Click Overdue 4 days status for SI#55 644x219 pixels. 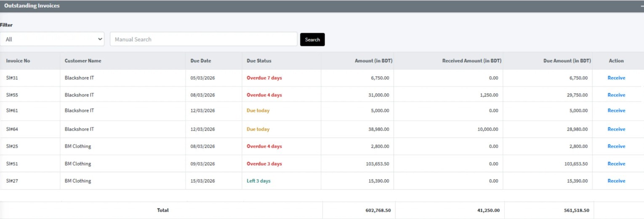point(264,95)
